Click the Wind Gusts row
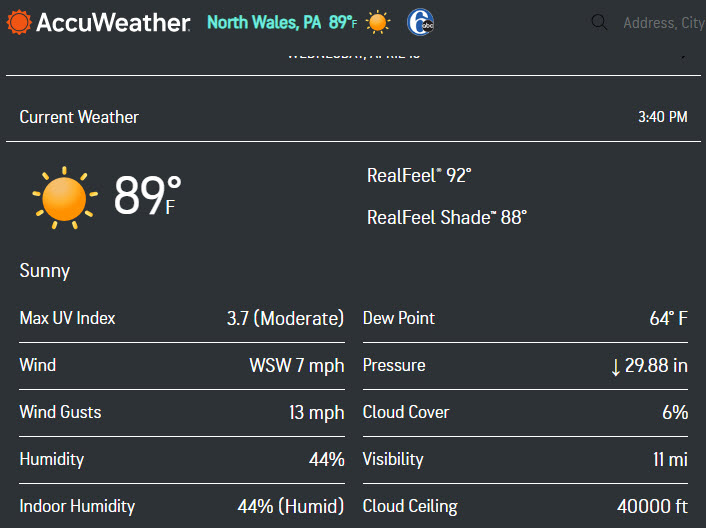The height and width of the screenshot is (528, 706). (181, 412)
